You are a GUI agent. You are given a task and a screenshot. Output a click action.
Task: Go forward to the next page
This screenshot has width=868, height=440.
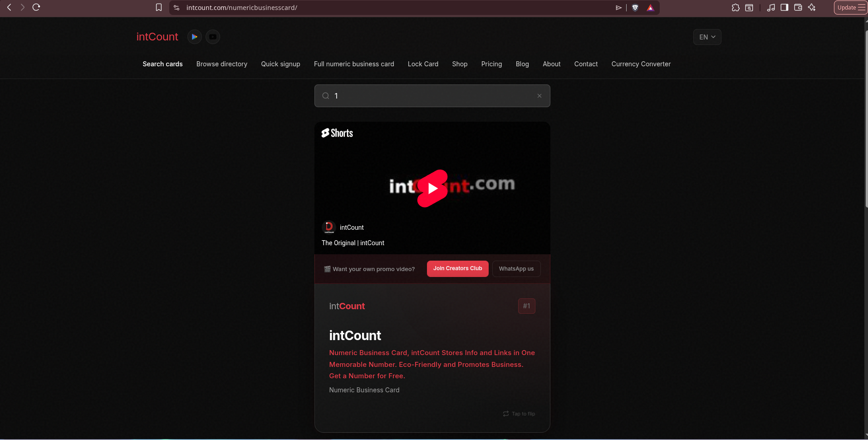pos(22,7)
